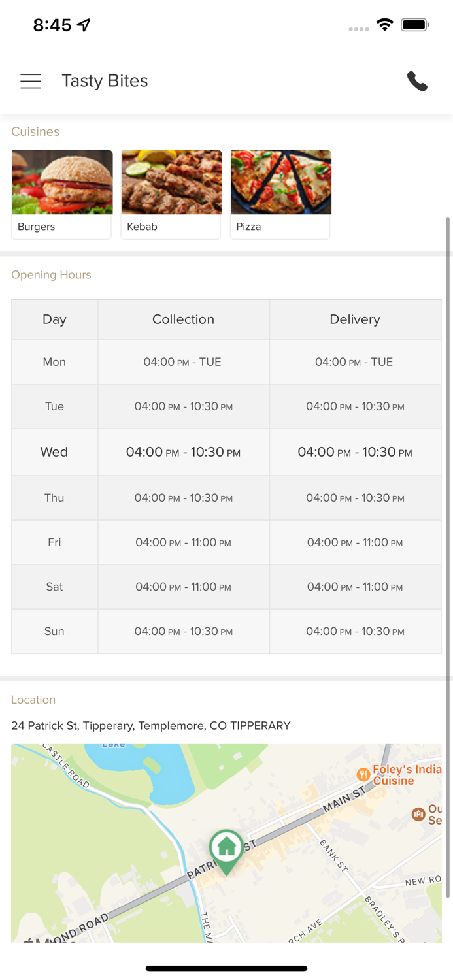This screenshot has height=980, width=453.
Task: Tap the Sun delivery hours cell
Action: (355, 631)
